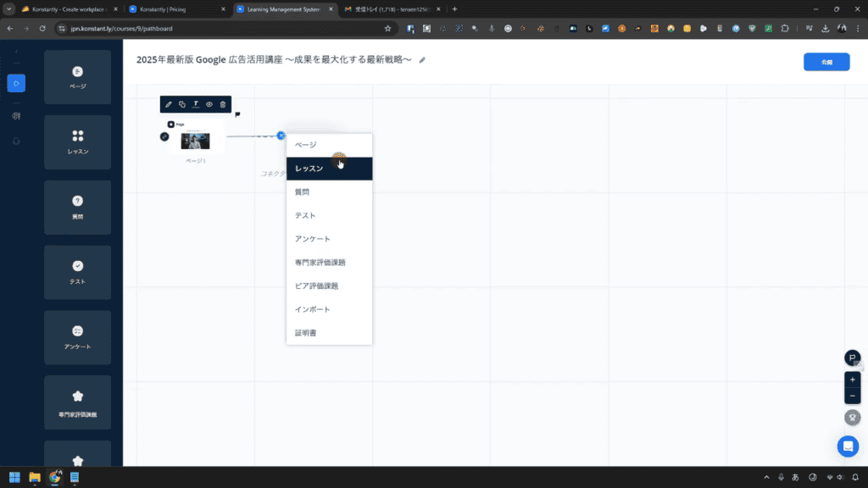Viewport: 868px width, 488px height.
Task: Click the blue play icon in the far-left sidebar
Action: pos(16,84)
